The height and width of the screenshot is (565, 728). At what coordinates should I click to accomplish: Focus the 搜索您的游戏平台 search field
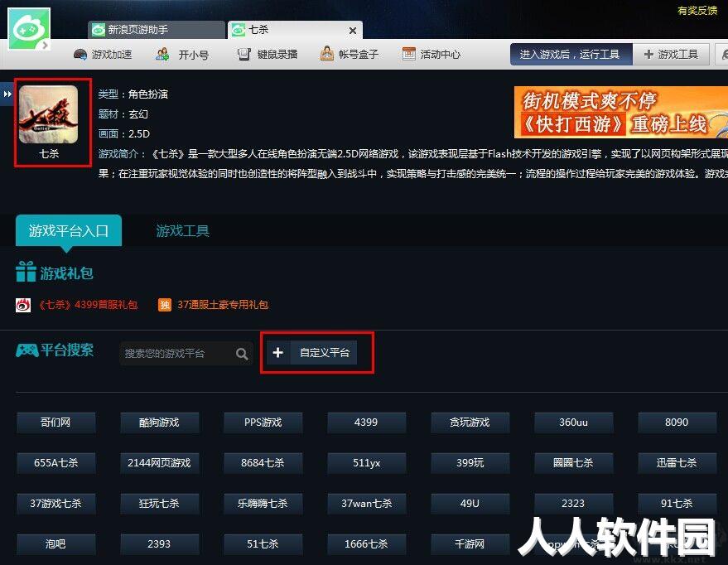point(186,353)
